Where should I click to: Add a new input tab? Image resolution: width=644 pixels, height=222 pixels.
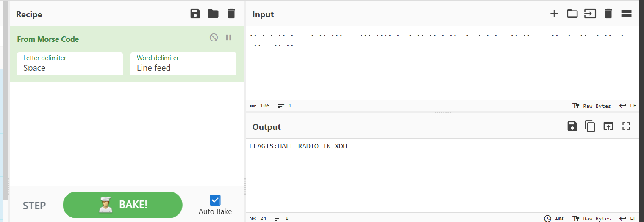point(554,14)
